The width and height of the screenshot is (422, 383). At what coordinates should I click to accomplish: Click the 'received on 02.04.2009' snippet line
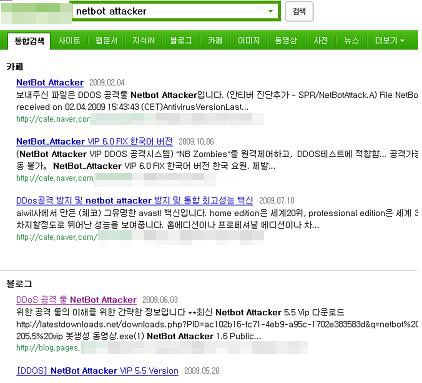(132, 107)
